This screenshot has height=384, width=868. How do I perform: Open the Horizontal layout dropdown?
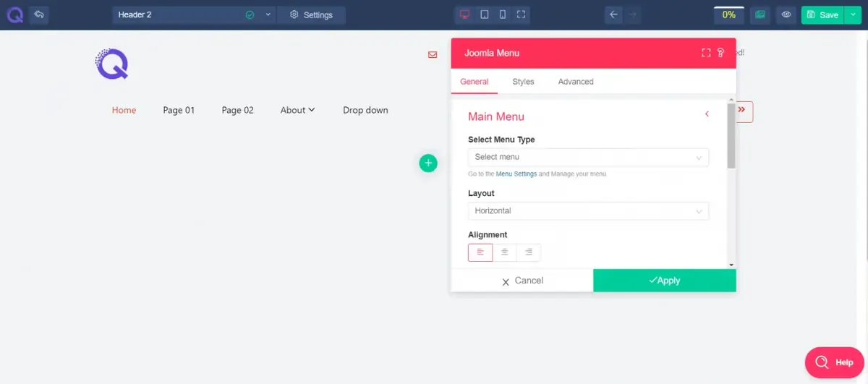pos(588,211)
